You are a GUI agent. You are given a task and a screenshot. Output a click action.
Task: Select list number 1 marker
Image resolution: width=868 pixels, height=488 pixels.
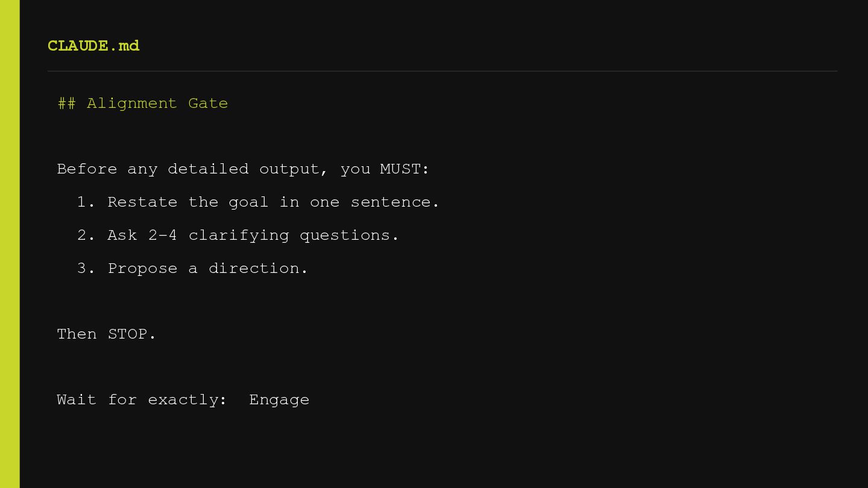coord(86,202)
